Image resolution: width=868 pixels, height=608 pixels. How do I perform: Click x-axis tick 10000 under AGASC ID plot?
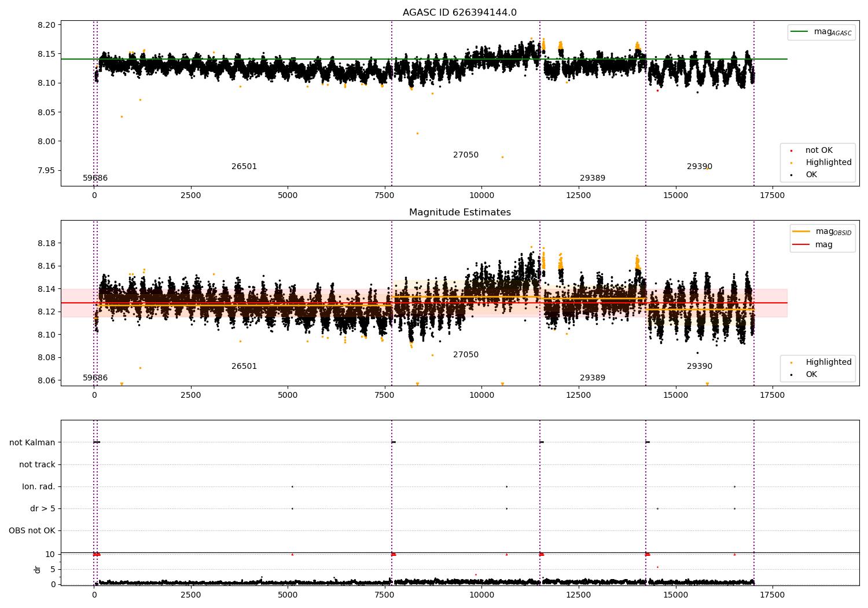[x=481, y=195]
